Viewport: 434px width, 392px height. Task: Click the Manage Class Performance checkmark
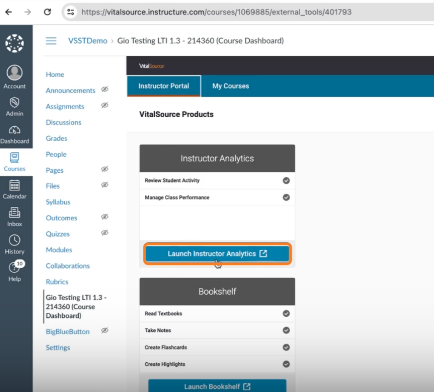286,197
